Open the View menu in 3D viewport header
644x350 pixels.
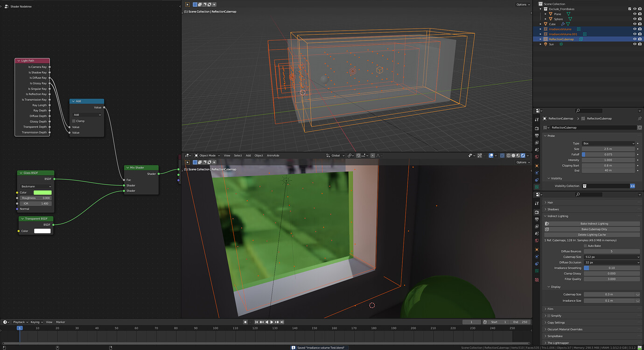227,155
